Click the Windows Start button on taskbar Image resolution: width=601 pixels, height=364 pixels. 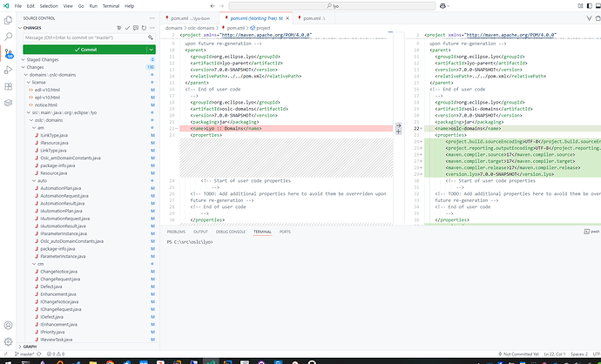click(7, 362)
